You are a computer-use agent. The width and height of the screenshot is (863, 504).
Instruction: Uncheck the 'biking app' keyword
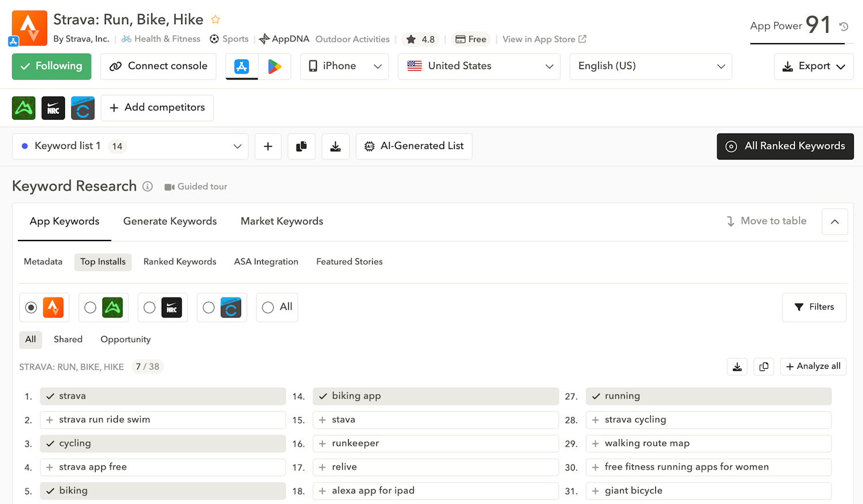[436, 396]
